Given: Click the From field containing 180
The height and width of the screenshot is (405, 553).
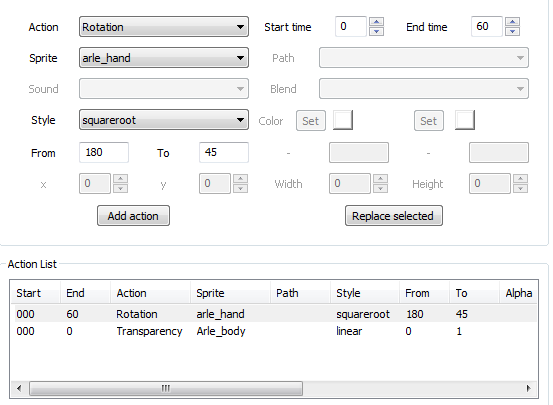Looking at the screenshot, I should [x=104, y=152].
